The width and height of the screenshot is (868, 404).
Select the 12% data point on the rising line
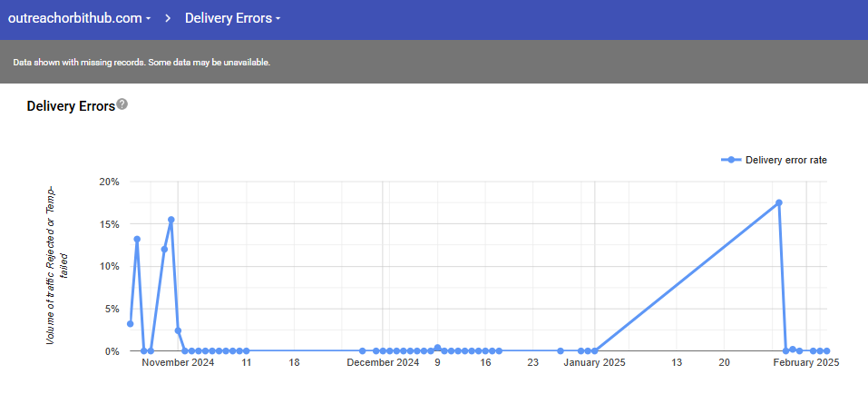(x=164, y=249)
